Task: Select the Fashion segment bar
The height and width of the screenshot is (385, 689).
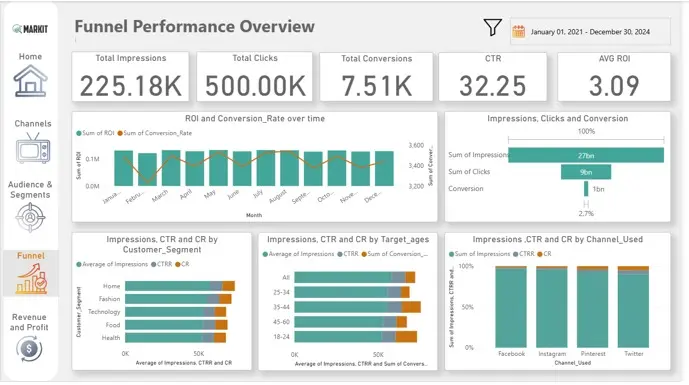Action: pyautogui.click(x=178, y=299)
